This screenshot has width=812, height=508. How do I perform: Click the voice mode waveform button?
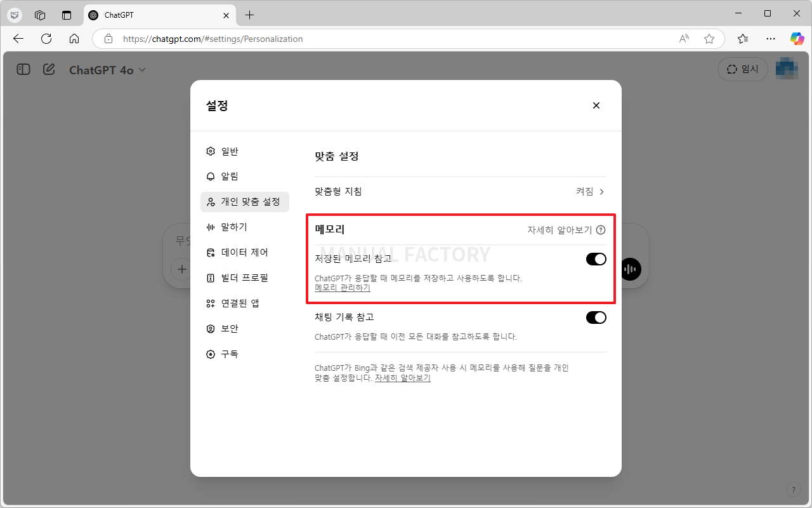(x=630, y=269)
